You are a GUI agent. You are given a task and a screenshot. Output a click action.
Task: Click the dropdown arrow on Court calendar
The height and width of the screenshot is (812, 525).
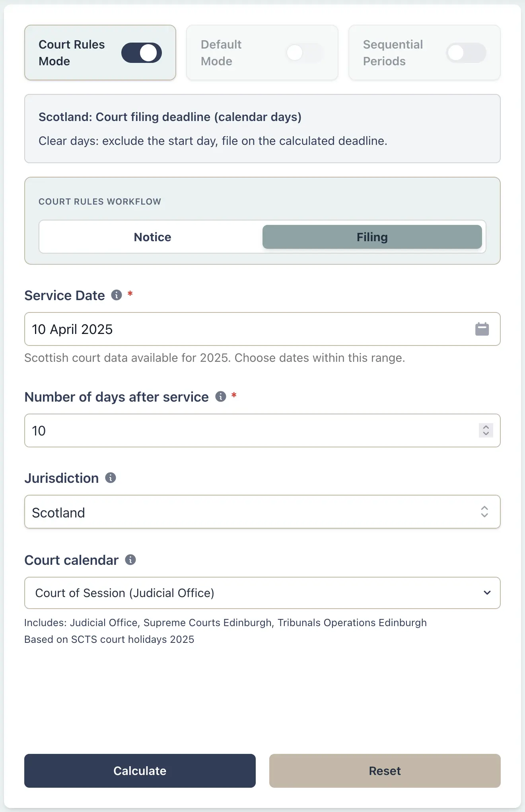pyautogui.click(x=487, y=593)
